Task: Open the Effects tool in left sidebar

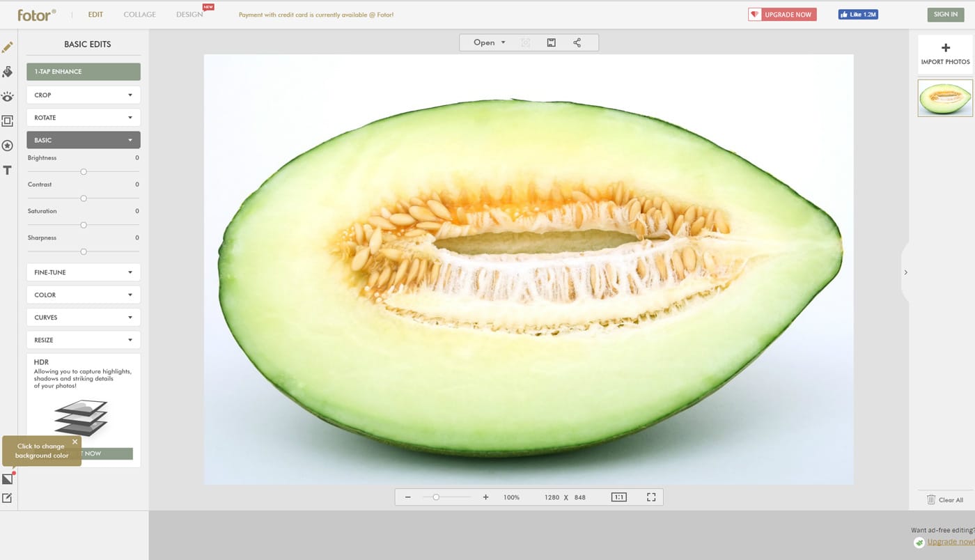Action: (8, 72)
